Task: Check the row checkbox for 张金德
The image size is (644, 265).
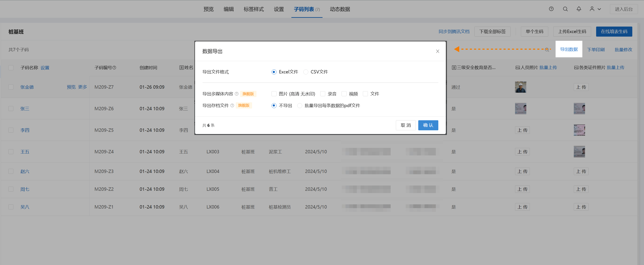Action: [11, 87]
